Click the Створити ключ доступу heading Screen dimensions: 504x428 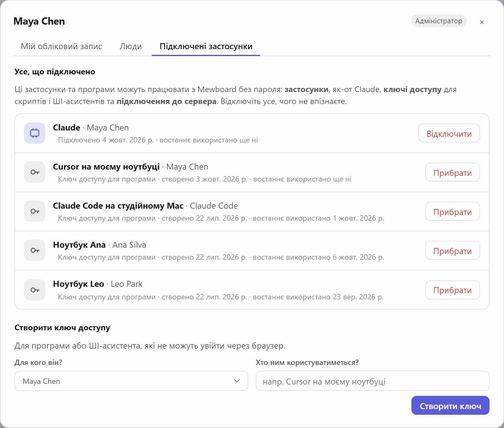[62, 328]
